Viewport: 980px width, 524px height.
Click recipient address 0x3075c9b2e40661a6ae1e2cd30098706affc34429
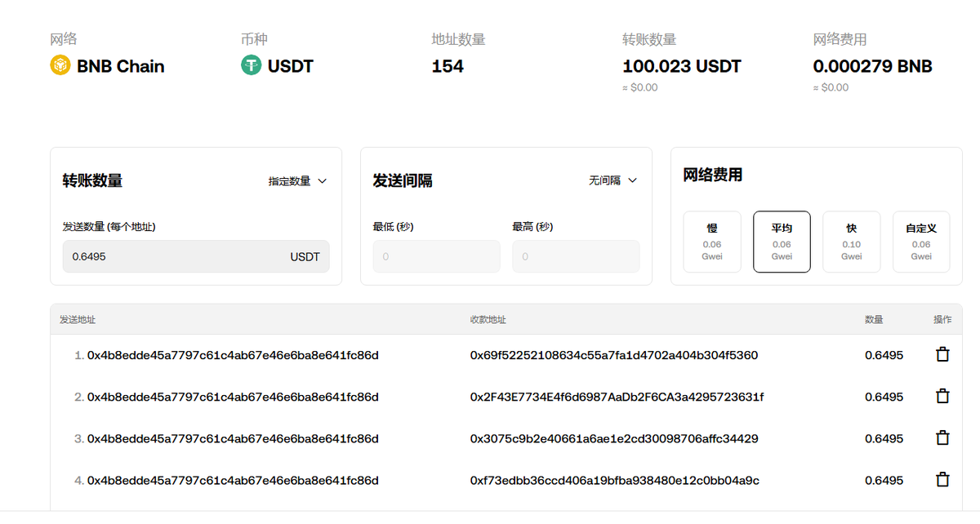[614, 438]
